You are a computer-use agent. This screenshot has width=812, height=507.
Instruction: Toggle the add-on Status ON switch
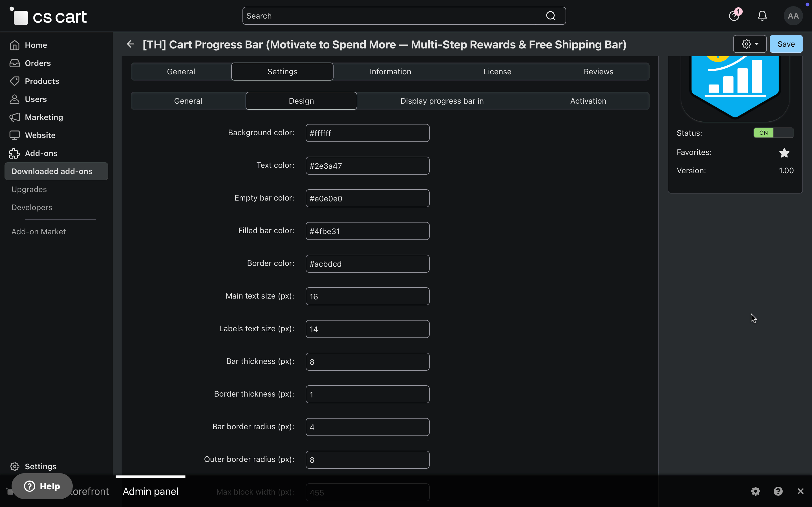(773, 133)
